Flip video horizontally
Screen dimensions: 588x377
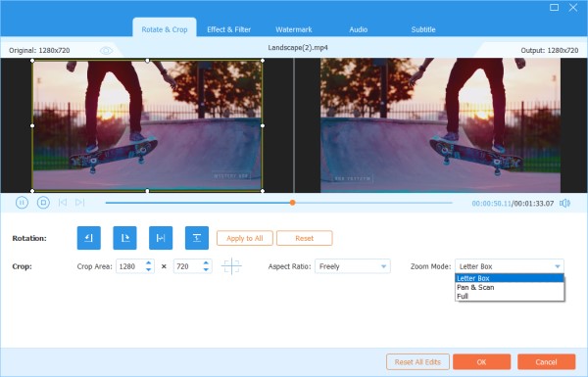coord(161,238)
